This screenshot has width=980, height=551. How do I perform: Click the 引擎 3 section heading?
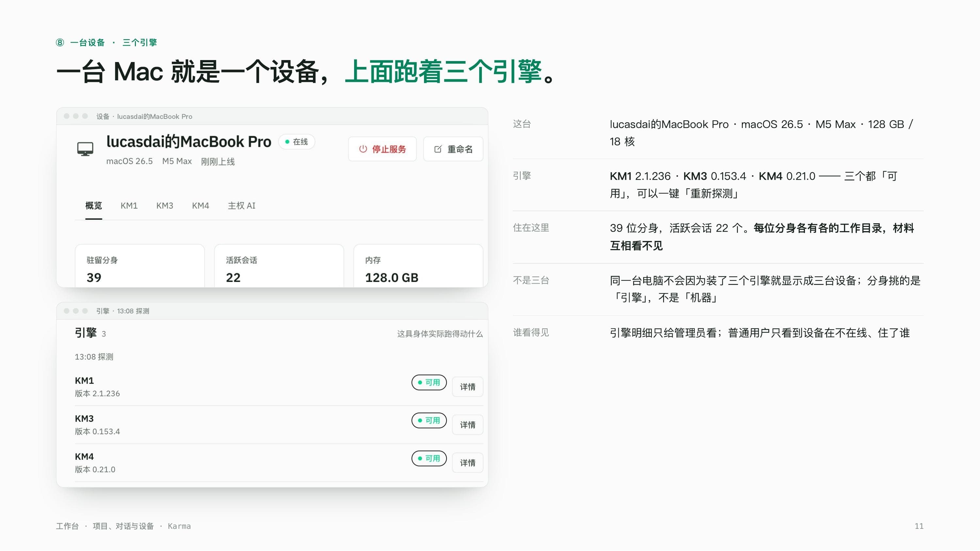(90, 333)
